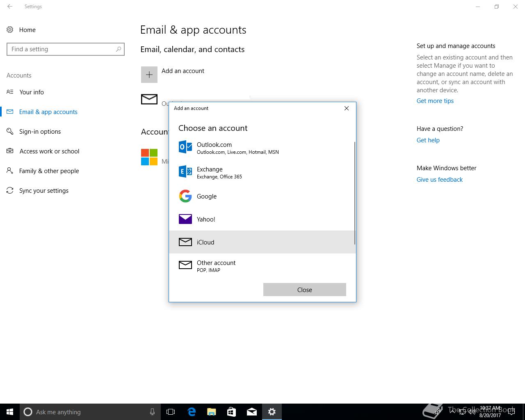Launch Microsoft Edge from taskbar
525x420 pixels.
[192, 412]
